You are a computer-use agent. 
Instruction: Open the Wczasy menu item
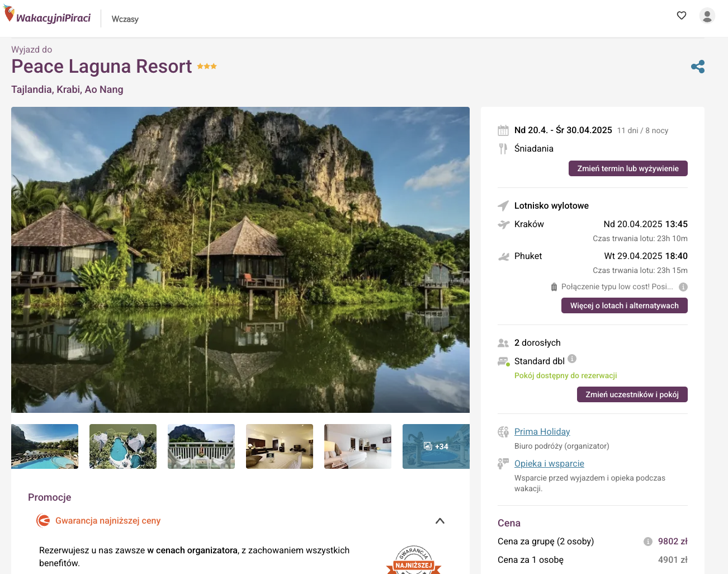click(125, 19)
